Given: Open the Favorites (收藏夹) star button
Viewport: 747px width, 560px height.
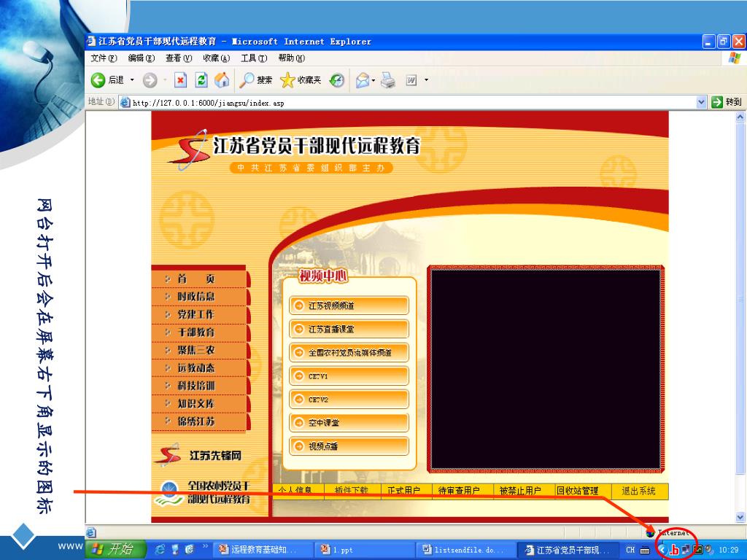Looking at the screenshot, I should (x=301, y=80).
